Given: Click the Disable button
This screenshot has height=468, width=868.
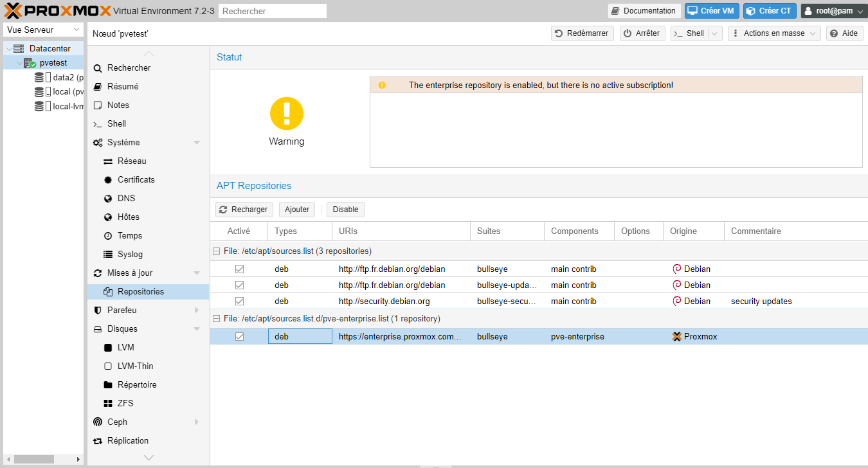Looking at the screenshot, I should [345, 210].
